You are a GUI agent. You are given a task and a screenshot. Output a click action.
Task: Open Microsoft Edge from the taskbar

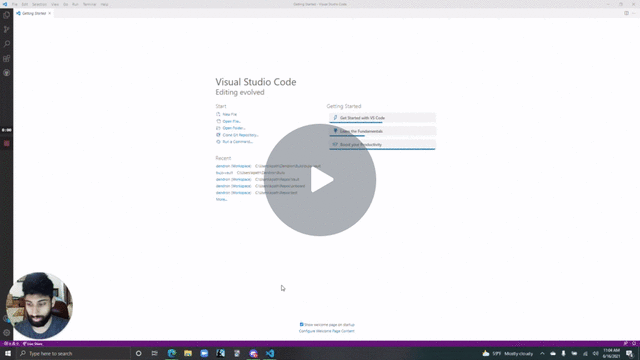[172, 353]
